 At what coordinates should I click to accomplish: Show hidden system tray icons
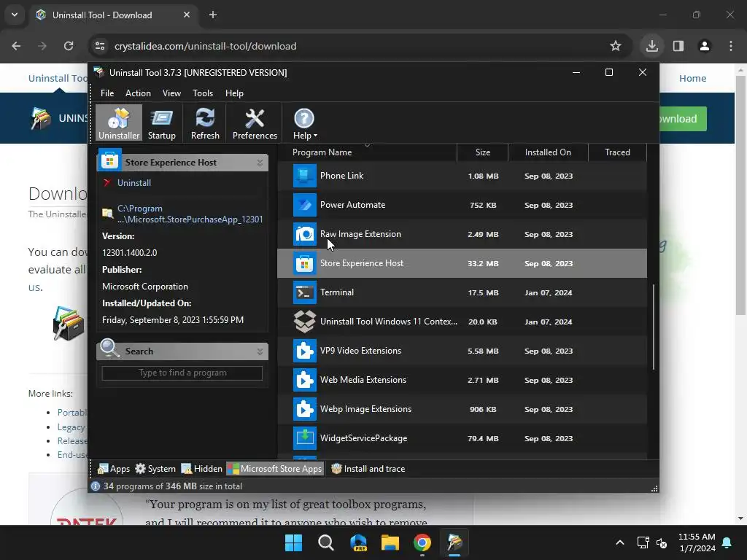click(620, 542)
